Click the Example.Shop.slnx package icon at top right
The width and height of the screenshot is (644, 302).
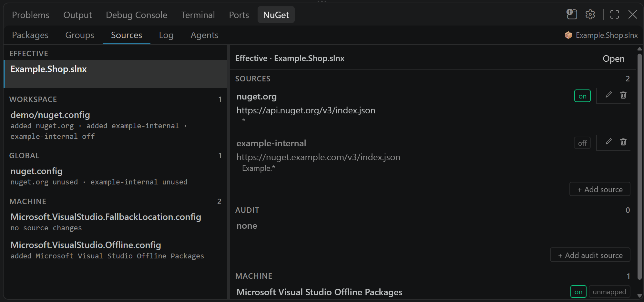(x=568, y=35)
